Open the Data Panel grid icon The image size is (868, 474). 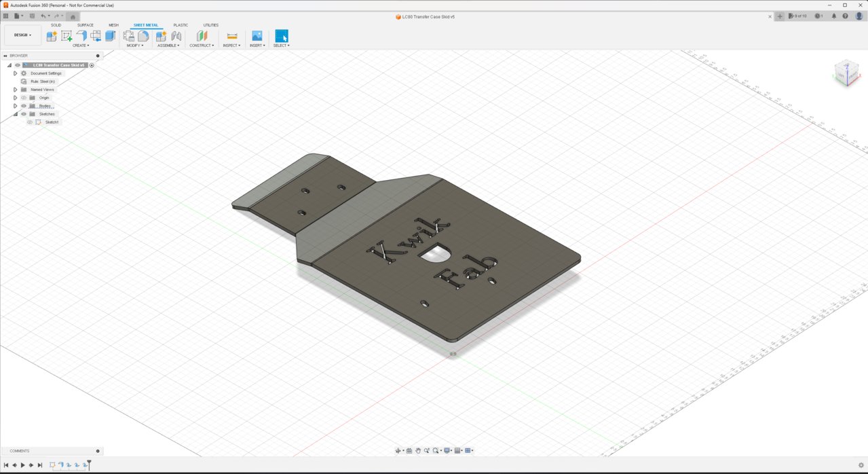[5, 16]
